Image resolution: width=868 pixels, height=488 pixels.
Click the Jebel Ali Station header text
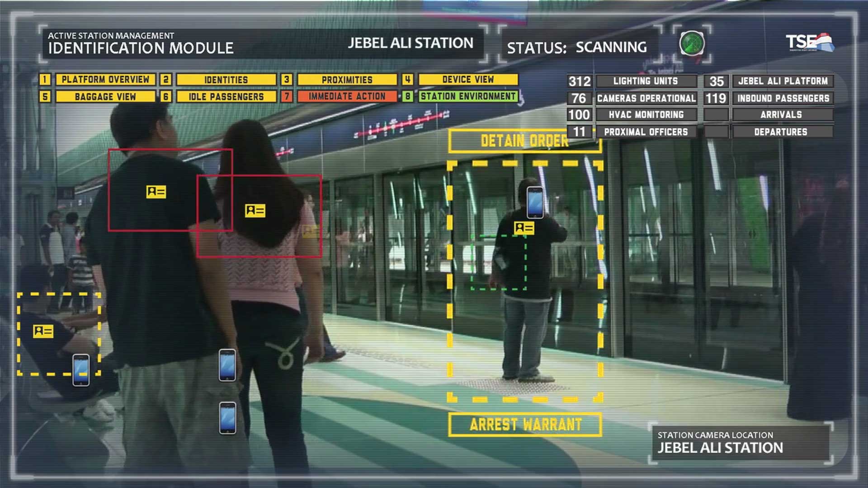[410, 43]
